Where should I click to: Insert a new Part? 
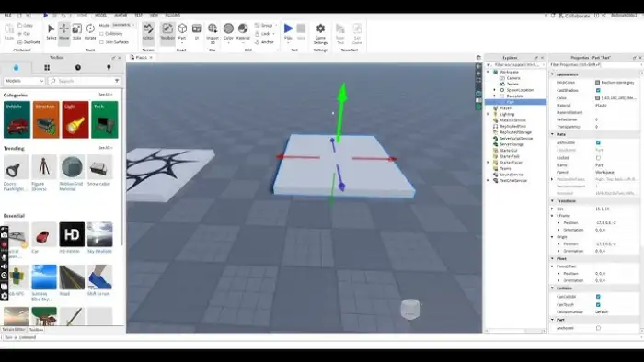click(x=182, y=32)
